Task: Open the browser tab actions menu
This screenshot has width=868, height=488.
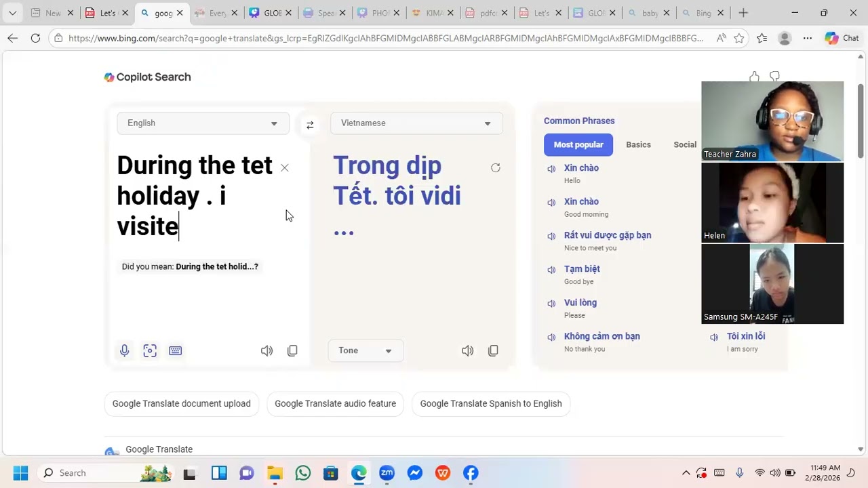Action: coord(12,13)
